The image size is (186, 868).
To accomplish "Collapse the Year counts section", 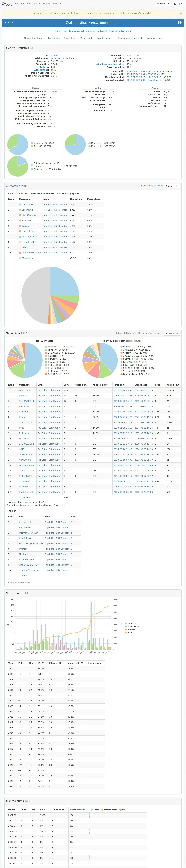I will (x=25, y=593).
